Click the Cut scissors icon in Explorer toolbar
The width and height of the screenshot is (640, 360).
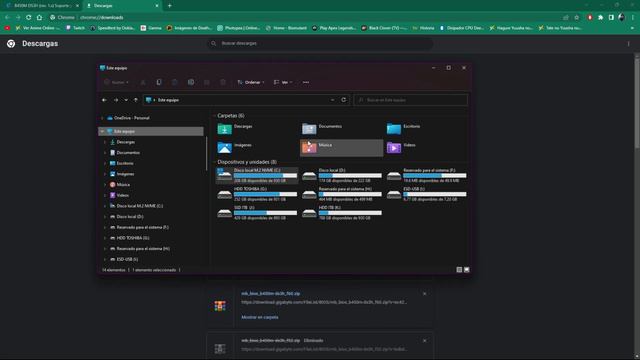coord(143,82)
